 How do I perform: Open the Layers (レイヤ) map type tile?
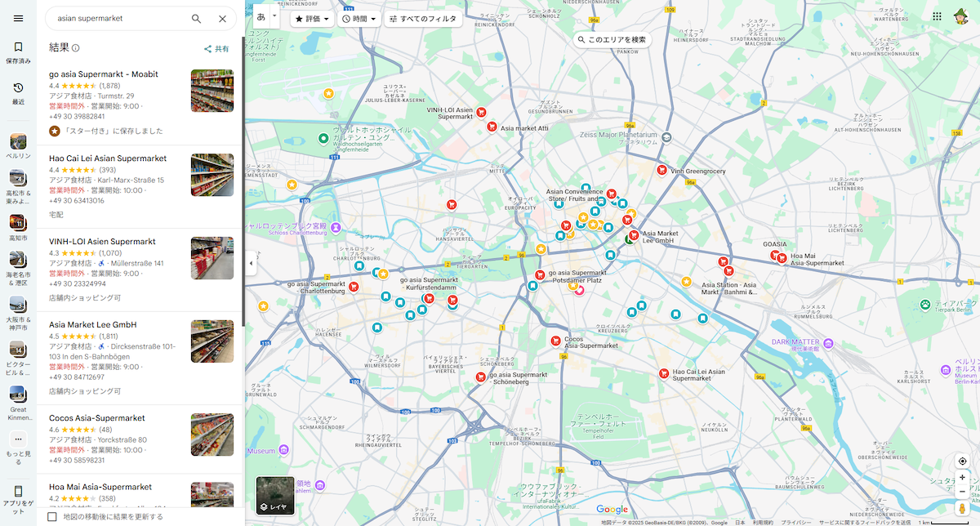coord(275,496)
